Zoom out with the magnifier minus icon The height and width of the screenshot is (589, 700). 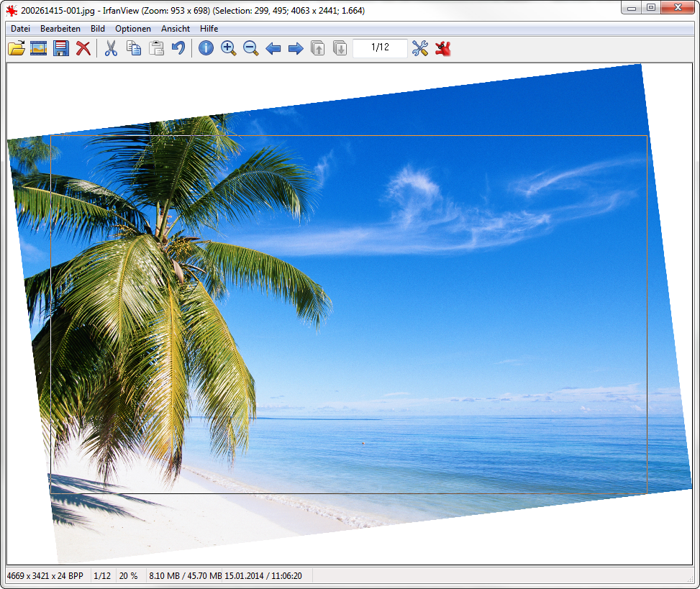(250, 49)
